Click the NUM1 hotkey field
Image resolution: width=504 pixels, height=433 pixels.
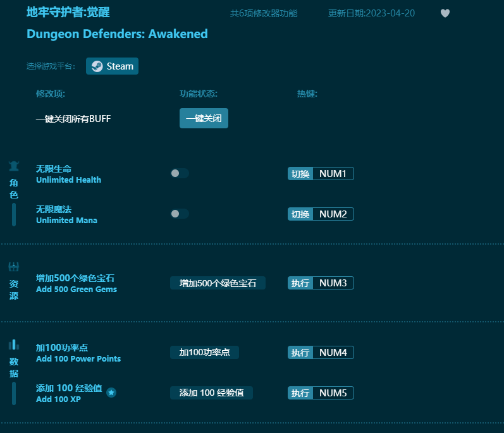point(333,173)
